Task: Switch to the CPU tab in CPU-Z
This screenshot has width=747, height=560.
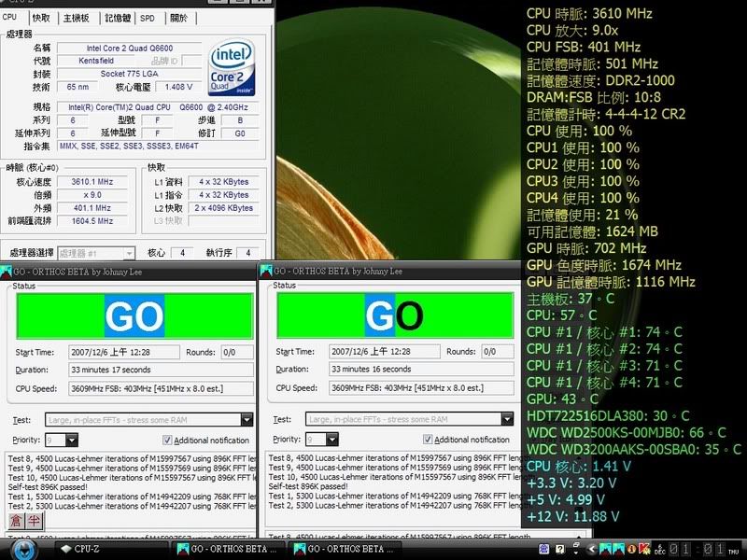Action: click(x=9, y=17)
